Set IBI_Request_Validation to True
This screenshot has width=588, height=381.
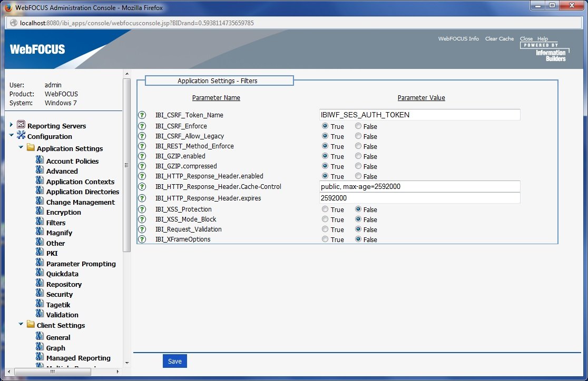coord(325,229)
